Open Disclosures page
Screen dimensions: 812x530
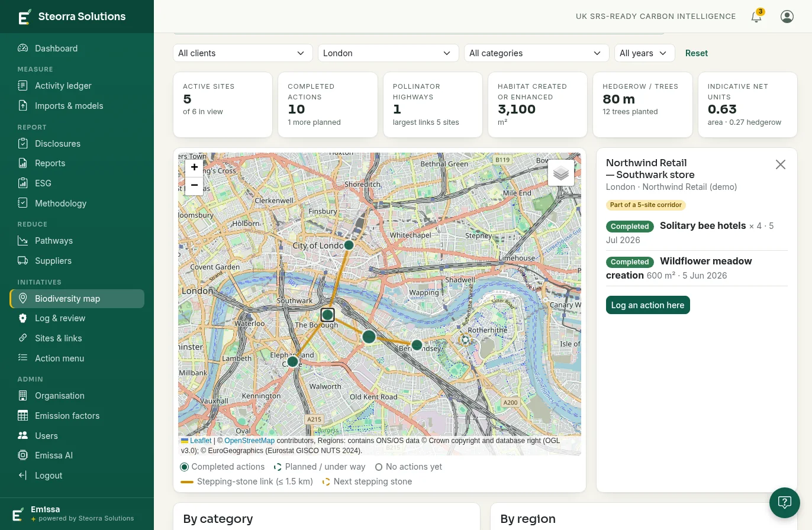click(77, 144)
